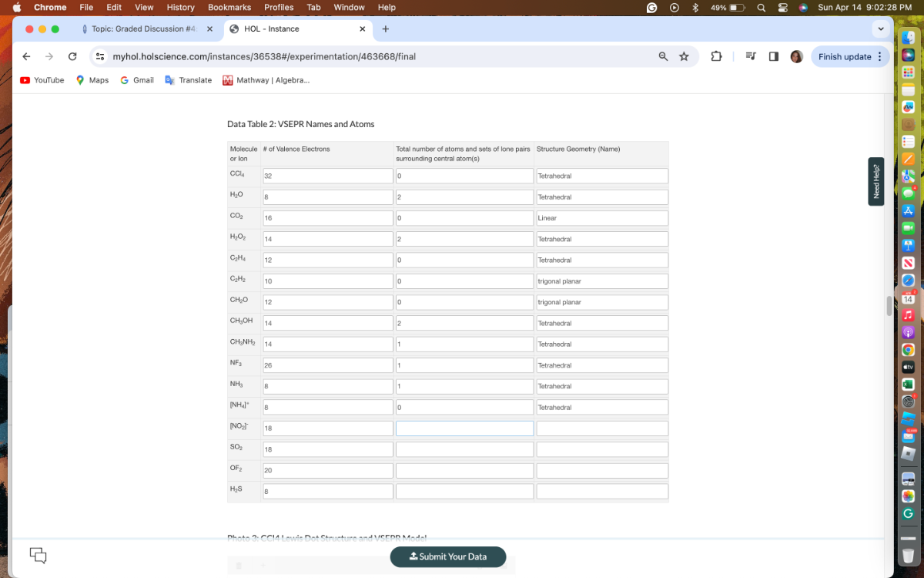Image resolution: width=924 pixels, height=578 pixels.
Task: Open the media controls playlist icon
Action: (750, 56)
